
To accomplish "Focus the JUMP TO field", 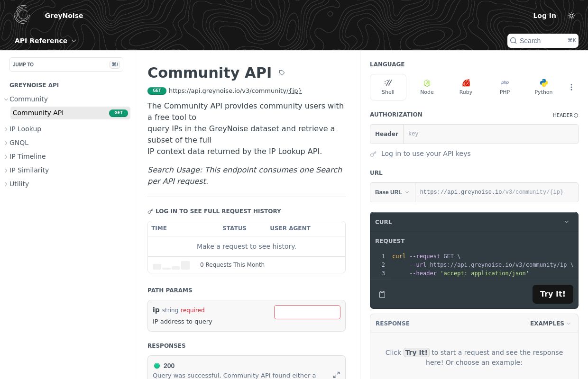I will click(66, 64).
